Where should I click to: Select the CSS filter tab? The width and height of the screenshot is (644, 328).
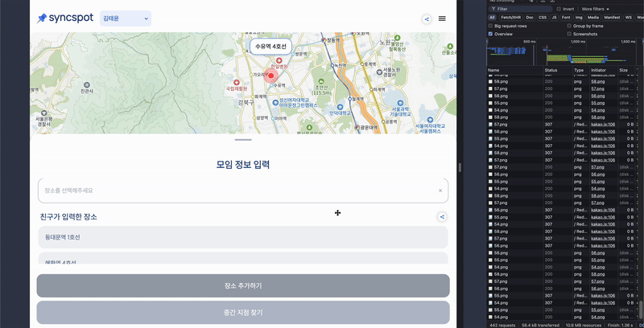click(x=542, y=17)
